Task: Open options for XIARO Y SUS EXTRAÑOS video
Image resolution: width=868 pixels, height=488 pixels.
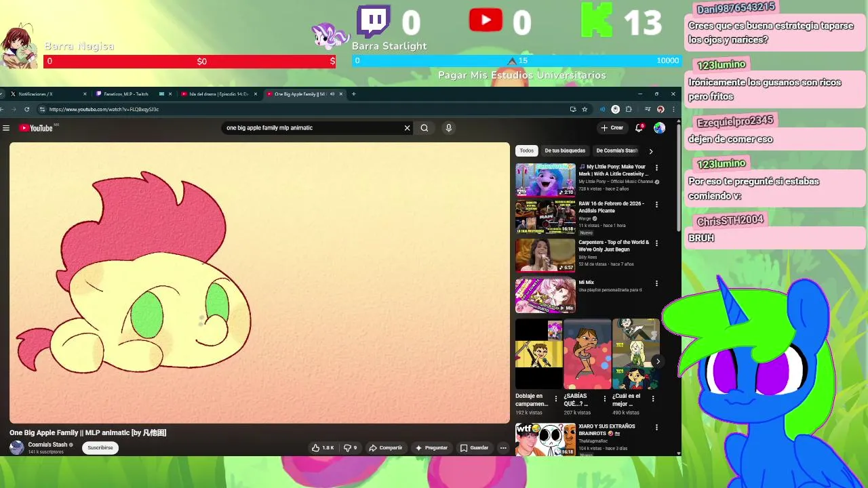Action: tap(656, 427)
